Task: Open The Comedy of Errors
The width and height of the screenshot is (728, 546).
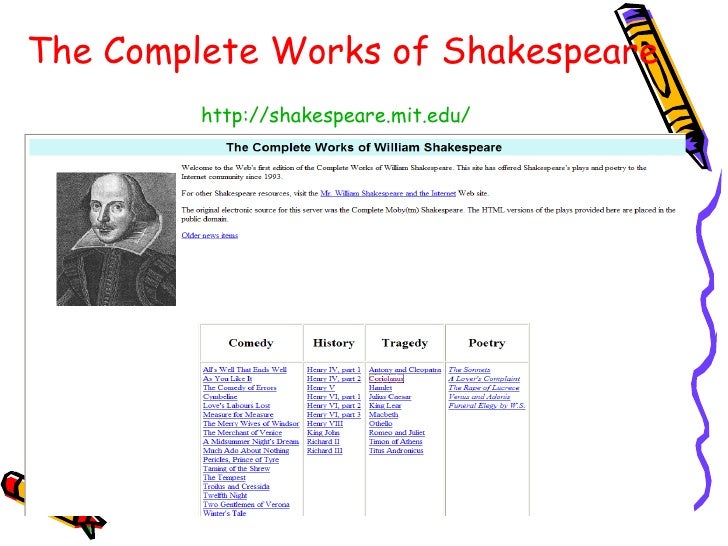Action: point(240,388)
